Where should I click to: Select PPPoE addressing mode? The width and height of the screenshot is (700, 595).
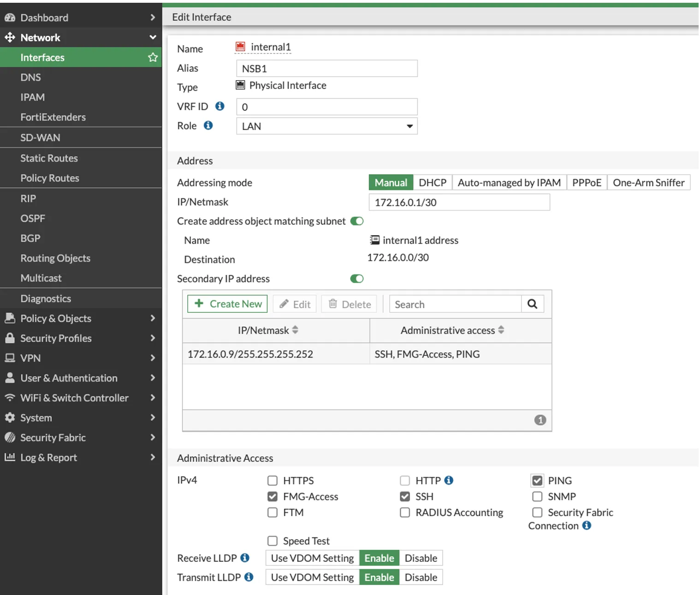pyautogui.click(x=587, y=183)
